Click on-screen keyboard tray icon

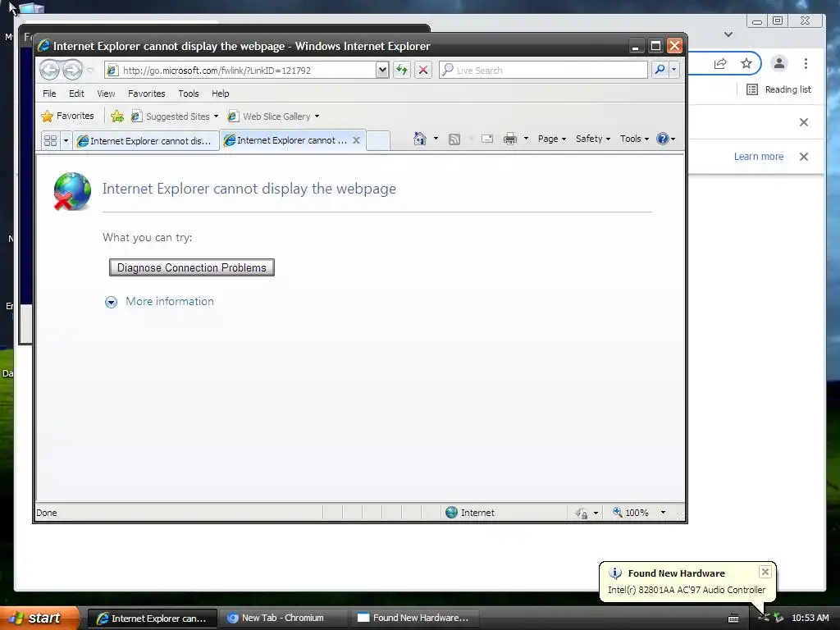(x=733, y=619)
